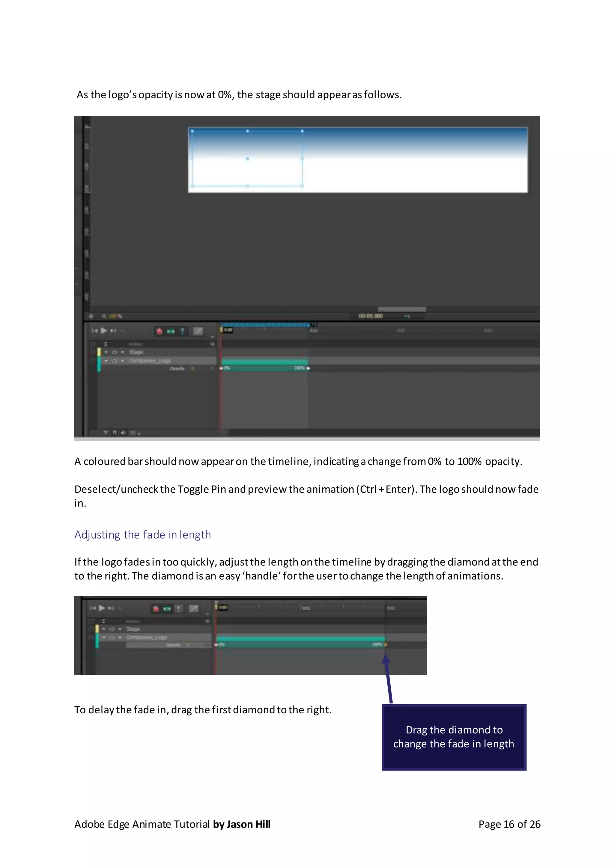
Task: Click the return arrow in the upper timeline
Action: (122, 331)
